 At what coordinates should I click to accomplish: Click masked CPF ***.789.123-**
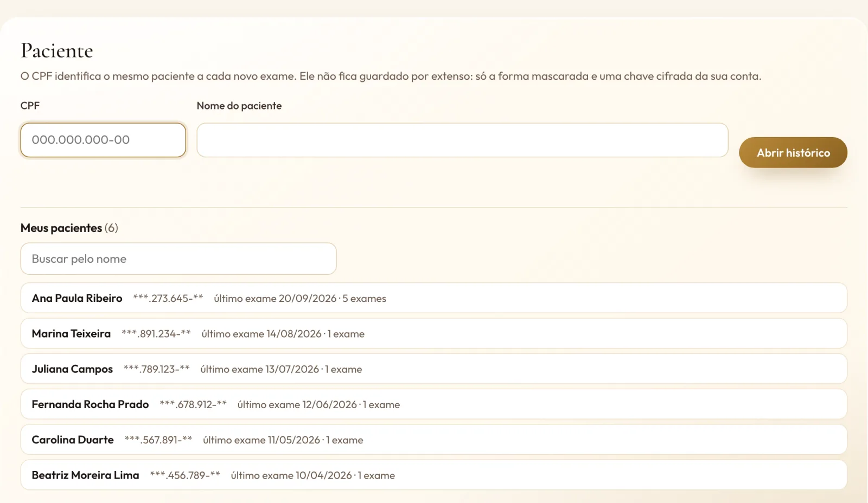click(x=157, y=369)
